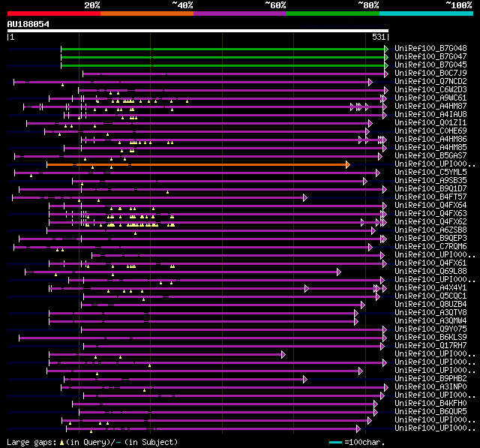480x448 pixels.
Task: Select hit UniRef100_Q8UZB4
Action: [430, 305]
